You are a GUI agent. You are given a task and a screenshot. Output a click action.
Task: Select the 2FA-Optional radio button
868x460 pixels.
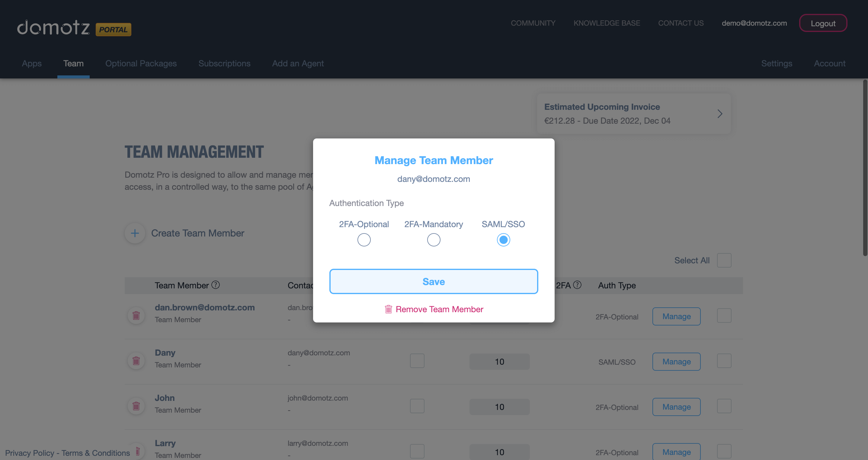(x=364, y=240)
